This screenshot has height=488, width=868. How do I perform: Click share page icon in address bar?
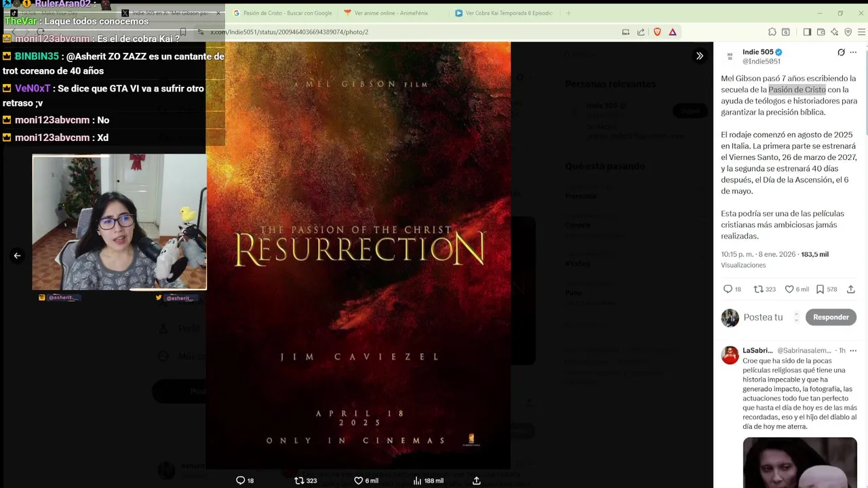point(641,32)
